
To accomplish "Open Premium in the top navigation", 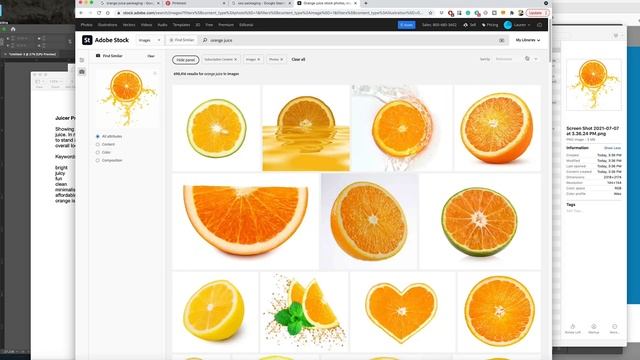I will (x=226, y=25).
